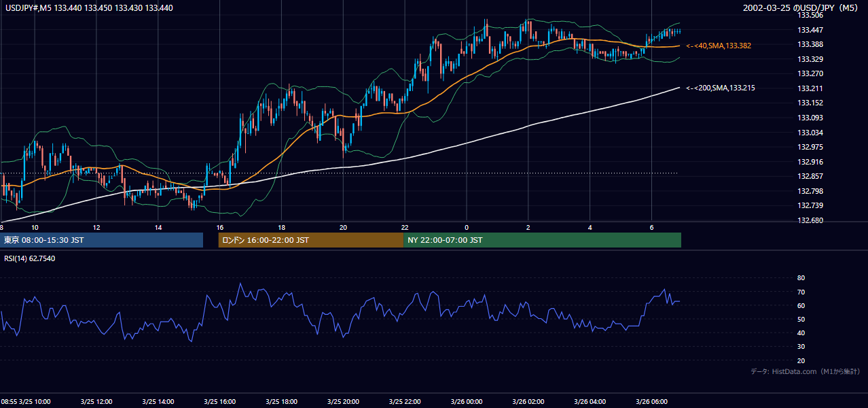Click hour marker 16 under price chart
The height and width of the screenshot is (408, 868).
219,227
